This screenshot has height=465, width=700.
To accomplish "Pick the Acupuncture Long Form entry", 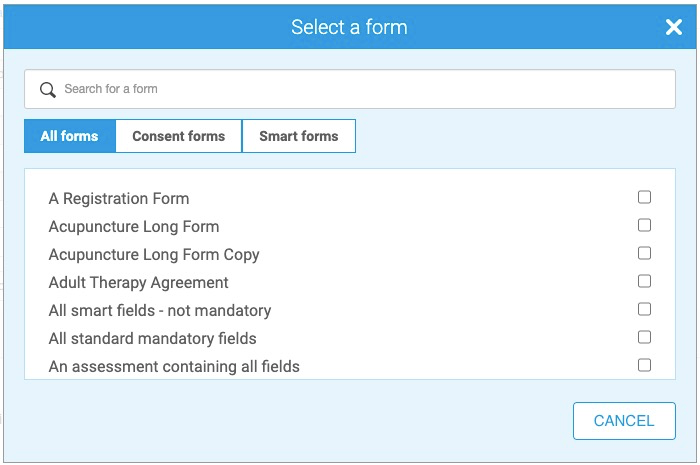I will 134,227.
